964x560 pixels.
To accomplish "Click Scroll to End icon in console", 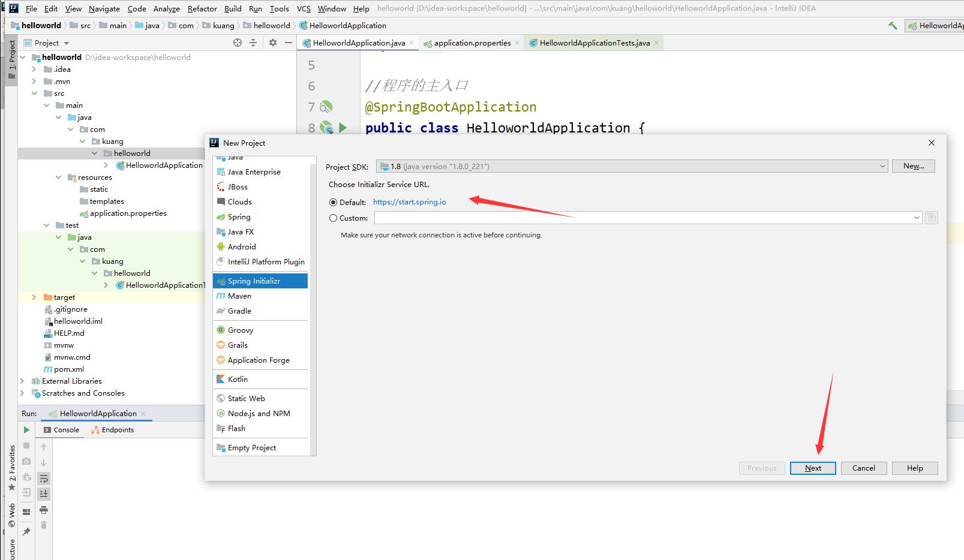I will (x=44, y=493).
